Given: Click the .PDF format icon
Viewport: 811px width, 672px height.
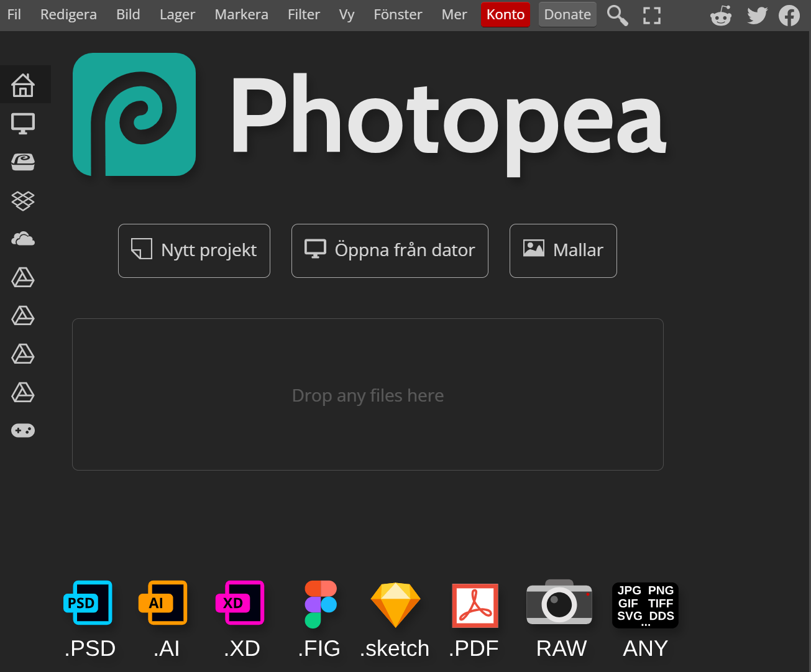Looking at the screenshot, I should click(475, 605).
